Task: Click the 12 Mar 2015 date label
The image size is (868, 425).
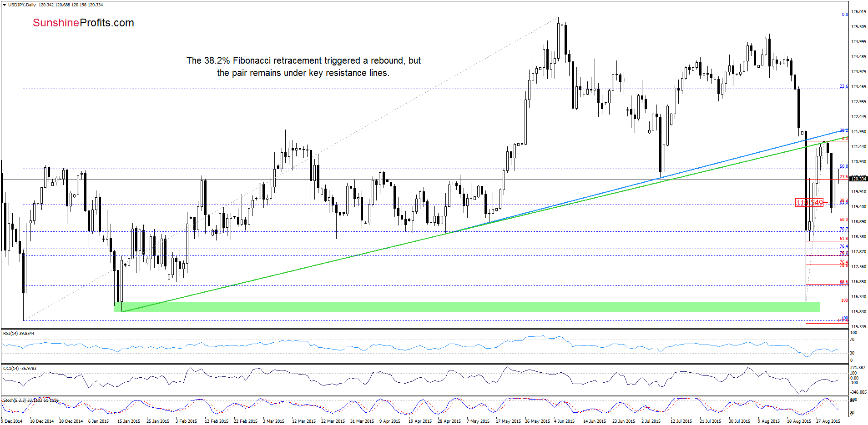Action: click(304, 421)
